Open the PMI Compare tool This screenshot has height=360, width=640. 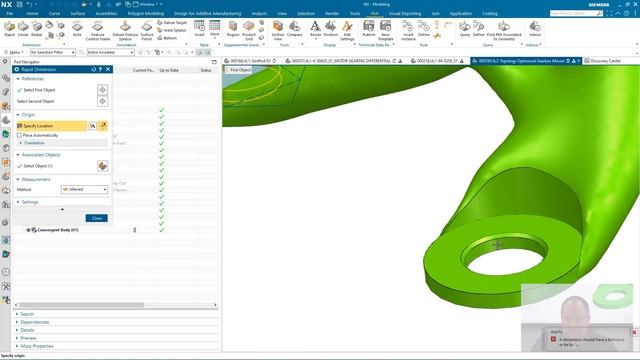point(294,29)
